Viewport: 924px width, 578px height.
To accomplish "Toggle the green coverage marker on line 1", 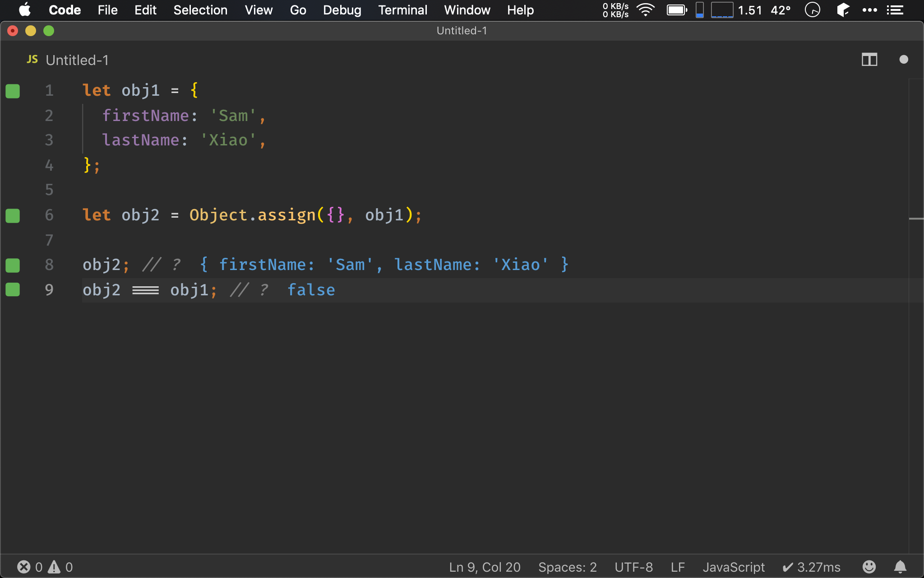I will (x=13, y=91).
